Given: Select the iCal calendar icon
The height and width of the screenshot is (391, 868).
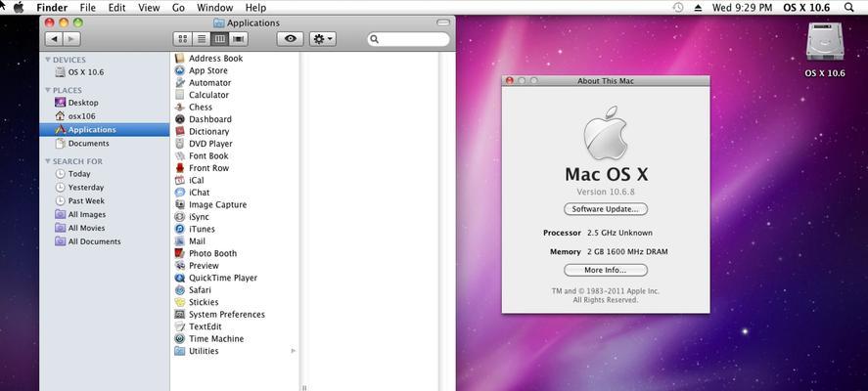Looking at the screenshot, I should 179,180.
